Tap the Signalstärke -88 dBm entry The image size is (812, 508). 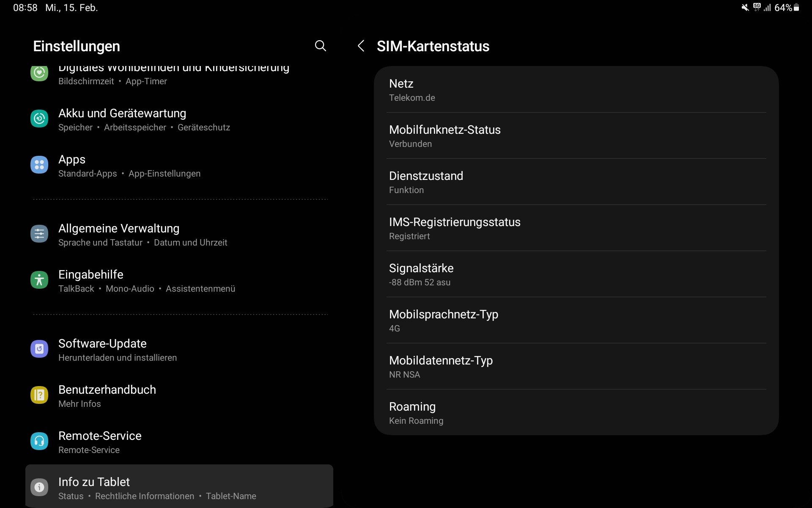tap(576, 274)
